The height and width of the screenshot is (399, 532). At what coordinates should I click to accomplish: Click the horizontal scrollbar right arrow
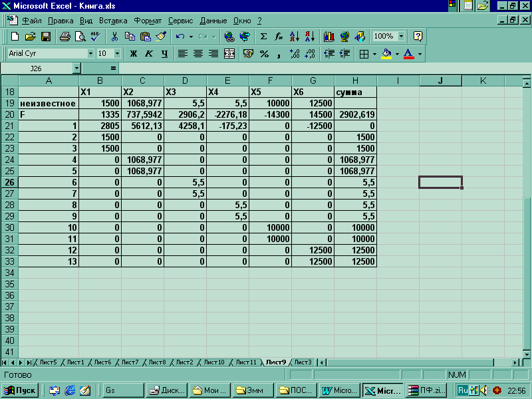(x=515, y=362)
